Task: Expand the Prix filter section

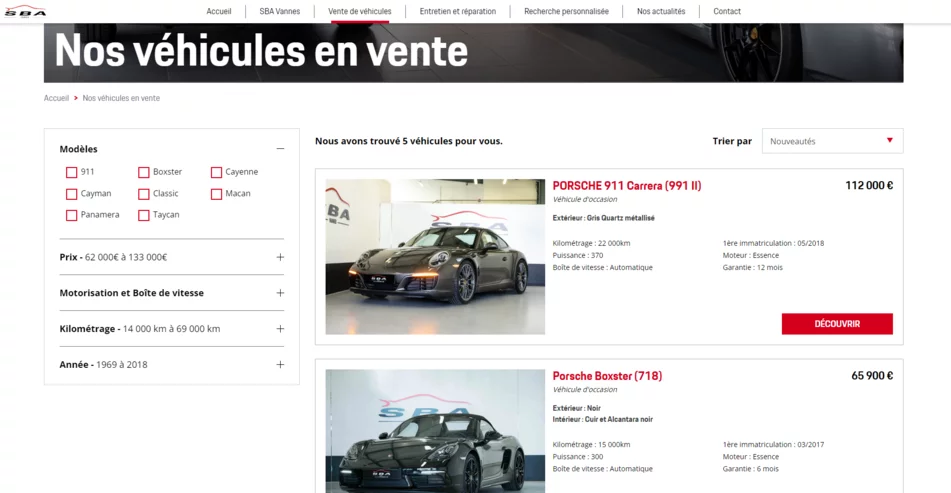Action: point(280,257)
